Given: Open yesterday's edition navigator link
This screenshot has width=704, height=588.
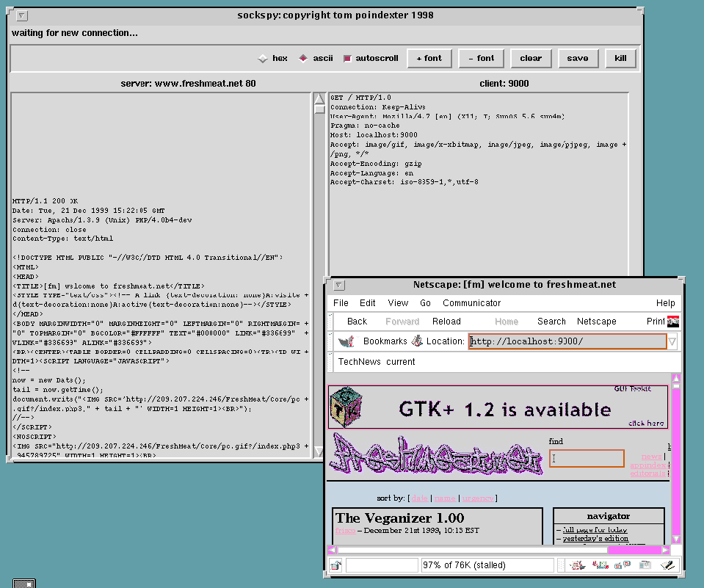Looking at the screenshot, I should coord(596,538).
